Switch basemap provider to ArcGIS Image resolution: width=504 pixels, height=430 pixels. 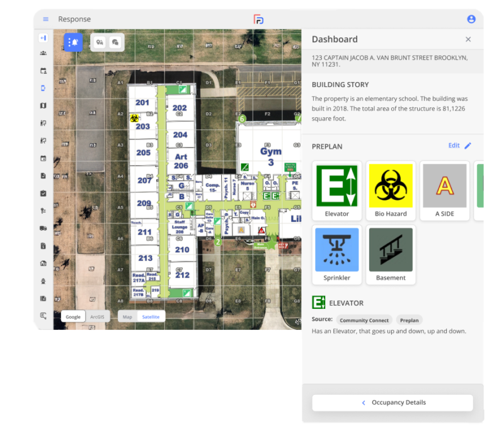98,317
